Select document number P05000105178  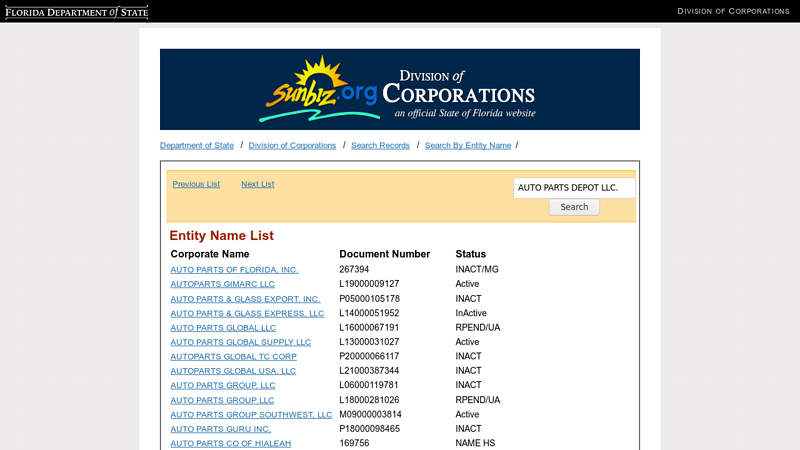(x=369, y=298)
